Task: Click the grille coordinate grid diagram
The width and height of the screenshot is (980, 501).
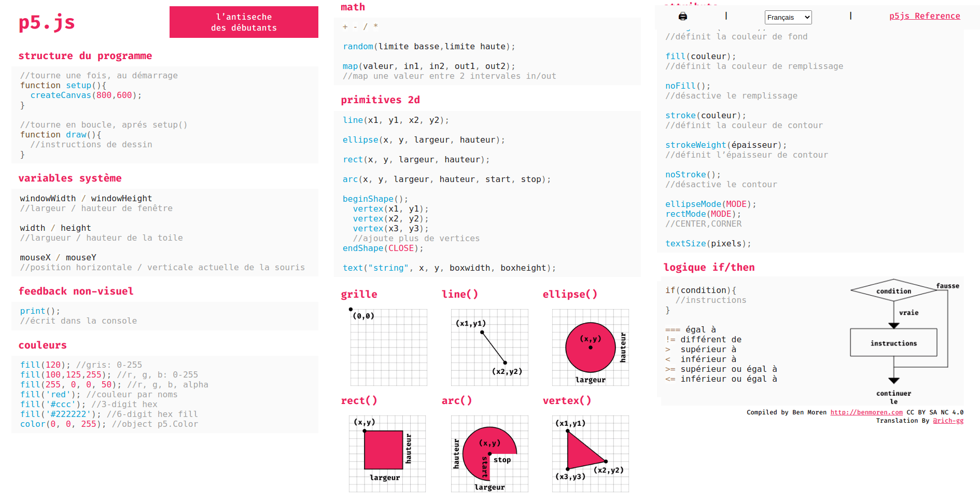Action: (x=388, y=347)
